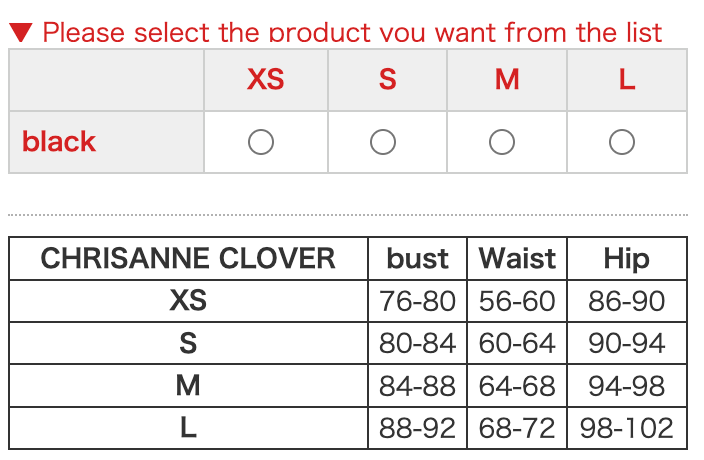Click the "Please select the product" heading
The width and height of the screenshot is (704, 460).
[352, 32]
